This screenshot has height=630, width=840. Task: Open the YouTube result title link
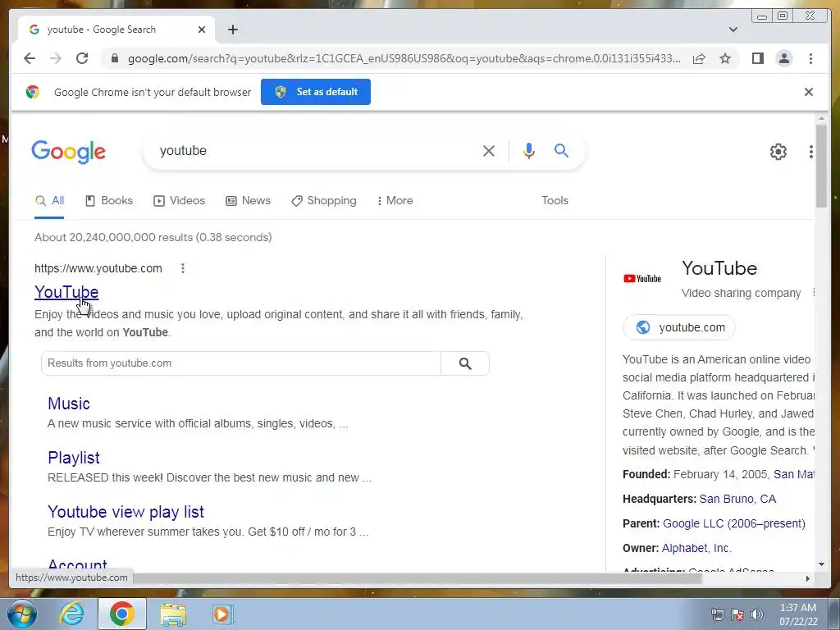pos(66,292)
